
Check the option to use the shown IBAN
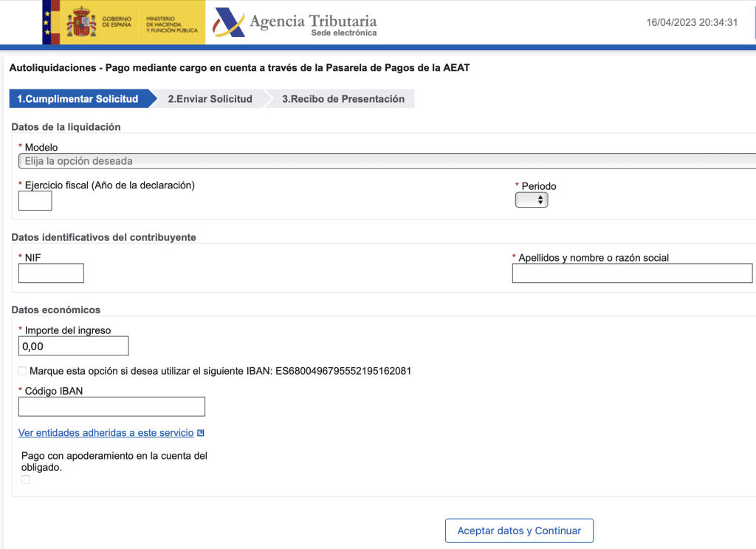(22, 371)
